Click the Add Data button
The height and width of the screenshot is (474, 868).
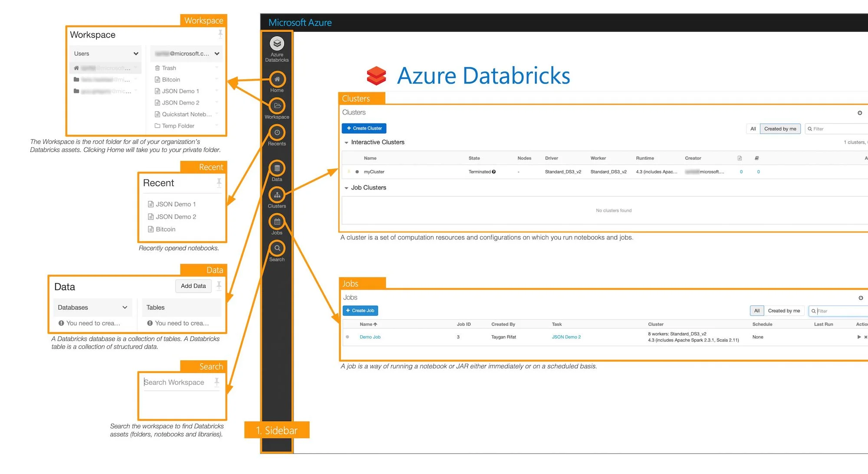pyautogui.click(x=193, y=286)
